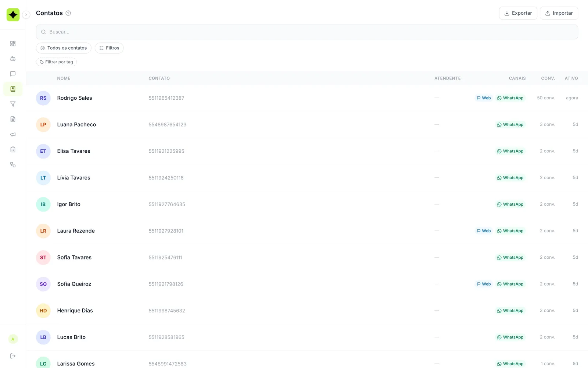Click the WhatsApp badge on Lívia Tavares row

click(510, 178)
